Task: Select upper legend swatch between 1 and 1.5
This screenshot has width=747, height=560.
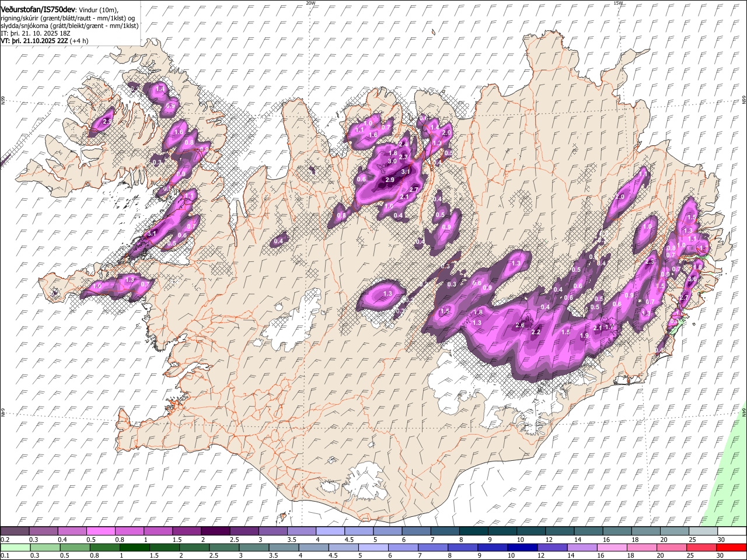Action: coord(158,531)
